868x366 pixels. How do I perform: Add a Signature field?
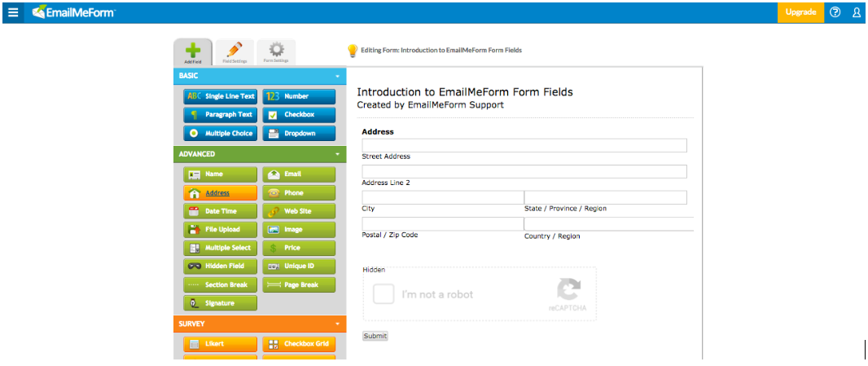[x=221, y=303]
